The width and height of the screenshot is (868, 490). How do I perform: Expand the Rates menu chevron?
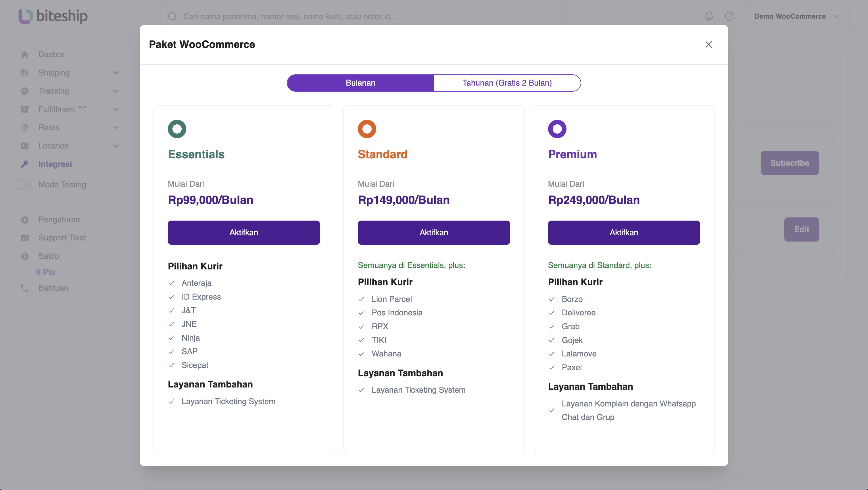click(116, 128)
